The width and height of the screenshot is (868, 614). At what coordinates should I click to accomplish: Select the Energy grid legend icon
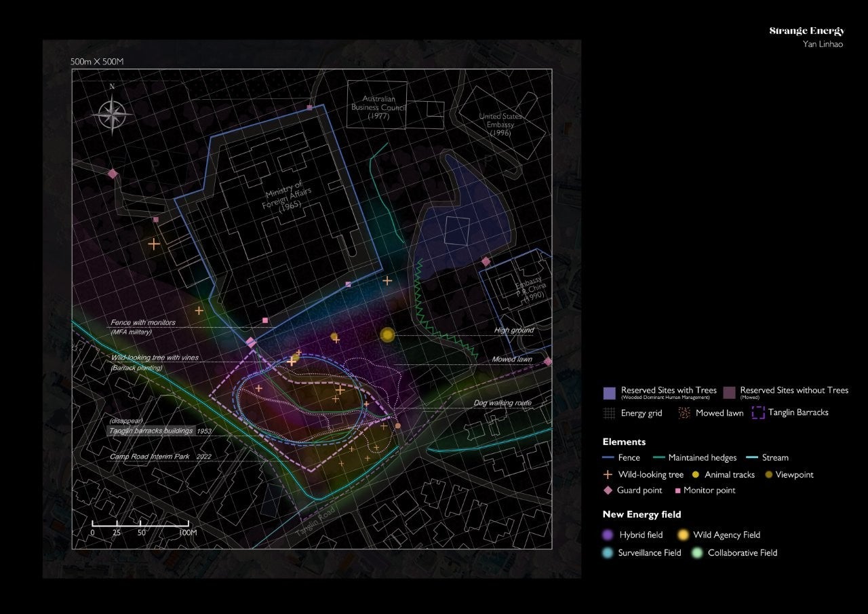pos(609,412)
